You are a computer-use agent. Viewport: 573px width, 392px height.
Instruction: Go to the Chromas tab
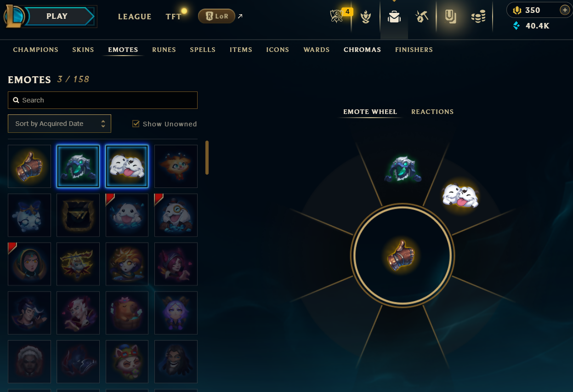click(362, 50)
